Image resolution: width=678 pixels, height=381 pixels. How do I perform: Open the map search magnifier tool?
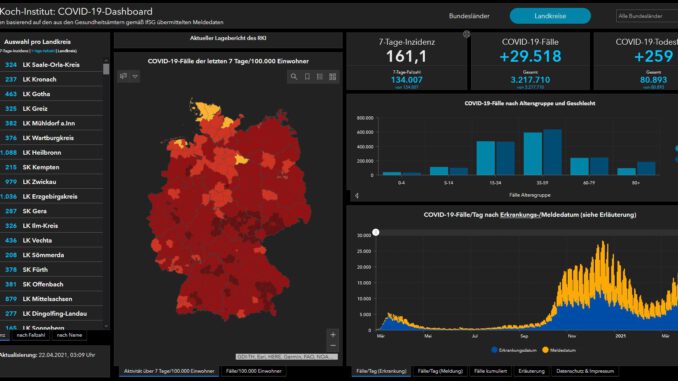pyautogui.click(x=294, y=77)
